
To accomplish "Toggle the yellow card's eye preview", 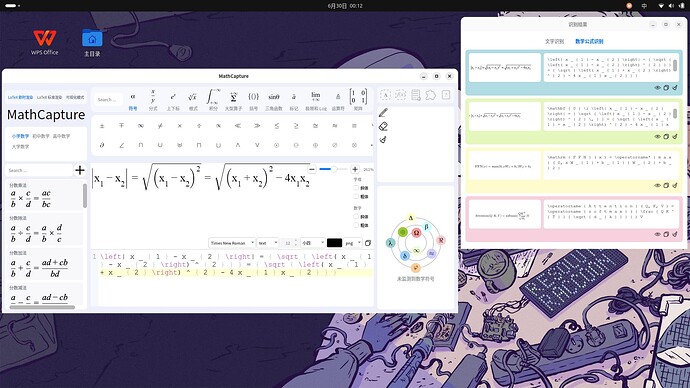I will click(657, 185).
